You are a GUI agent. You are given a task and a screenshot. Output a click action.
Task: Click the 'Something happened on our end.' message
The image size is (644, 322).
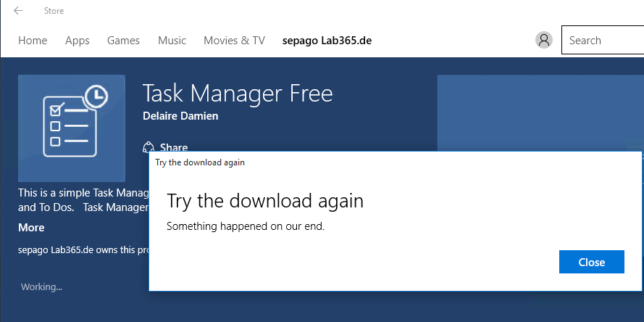point(246,226)
